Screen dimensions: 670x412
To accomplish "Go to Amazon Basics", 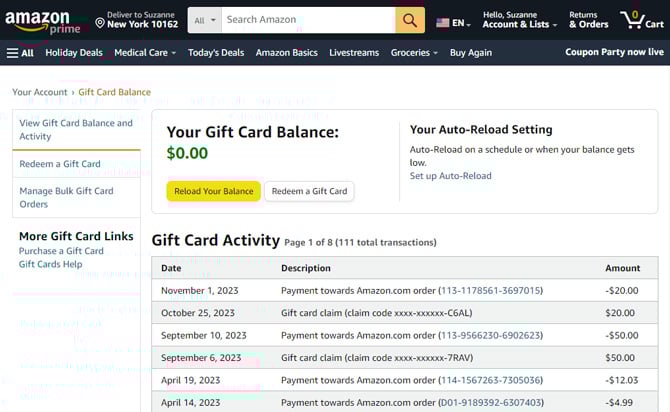I will [286, 53].
